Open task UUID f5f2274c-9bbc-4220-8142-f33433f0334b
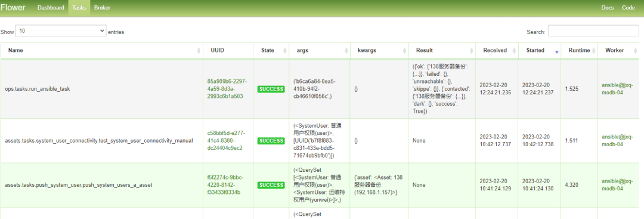Viewport: 644px width, 219px height. [225, 185]
